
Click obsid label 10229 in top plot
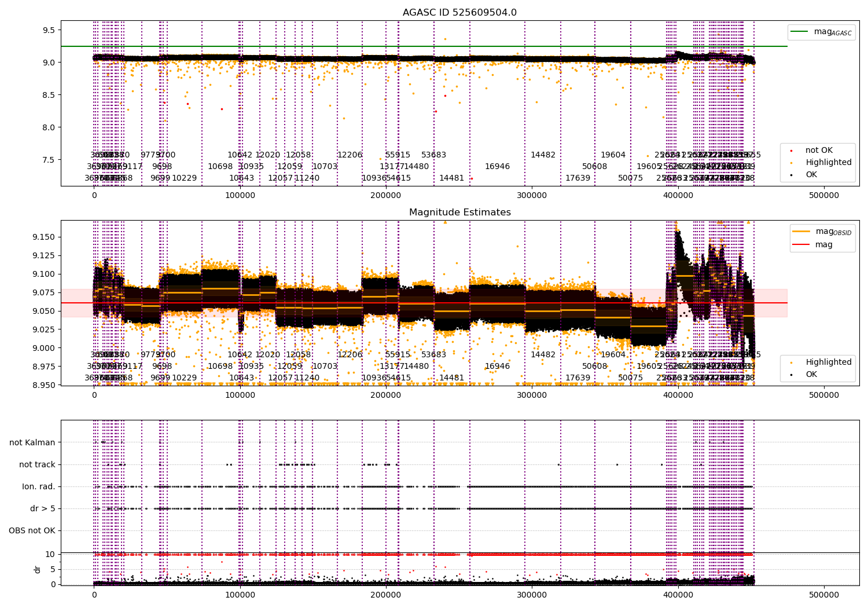coord(185,178)
